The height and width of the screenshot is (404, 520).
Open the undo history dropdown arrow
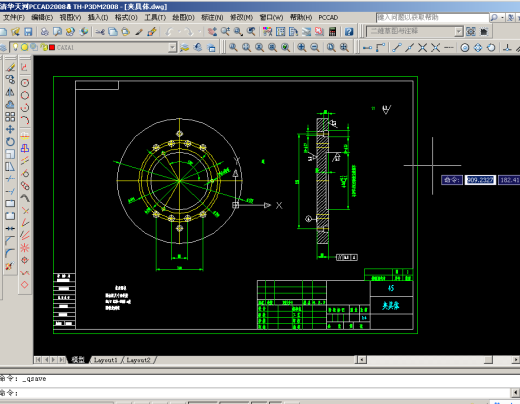[x=179, y=32]
